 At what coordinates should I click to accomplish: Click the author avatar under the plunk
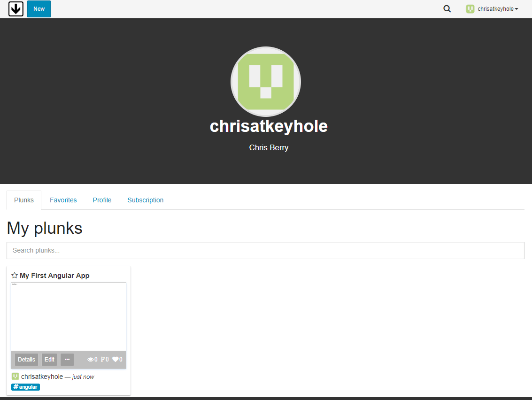tap(15, 376)
